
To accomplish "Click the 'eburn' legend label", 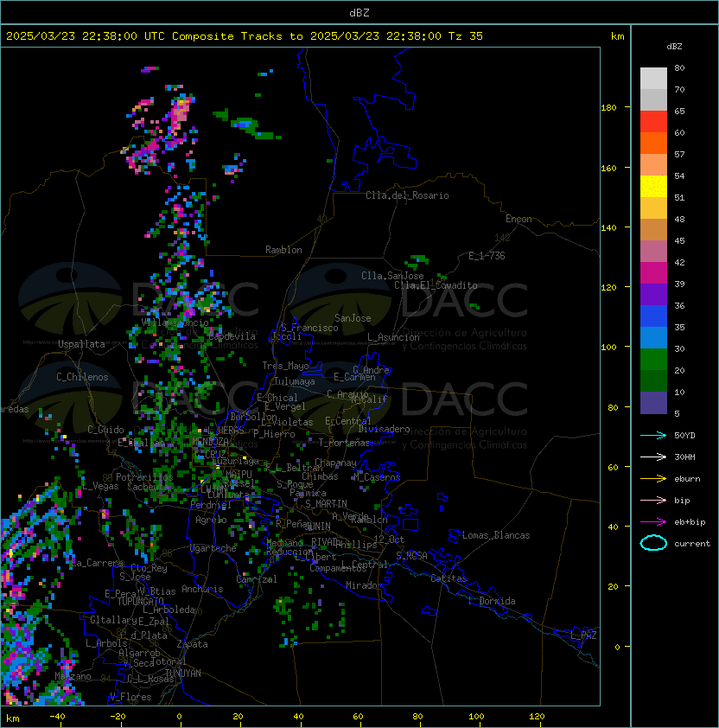I will (x=687, y=479).
